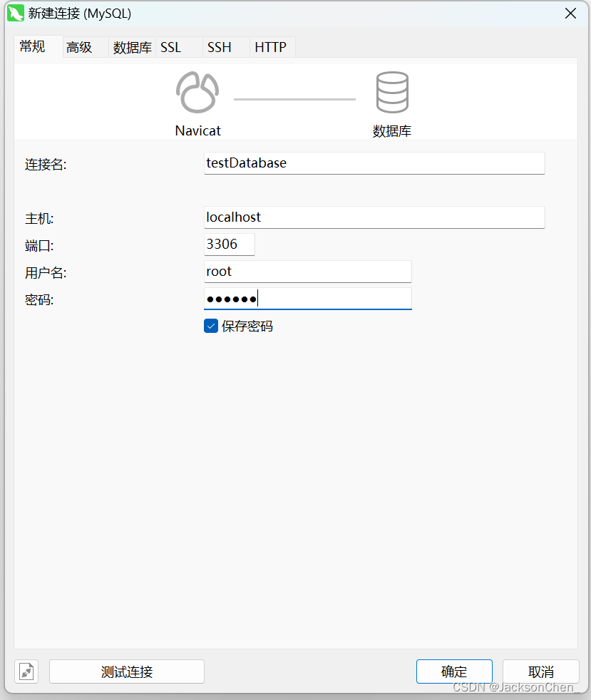This screenshot has width=591, height=700.
Task: Click the Navicat logo icon in title bar
Action: pos(15,13)
